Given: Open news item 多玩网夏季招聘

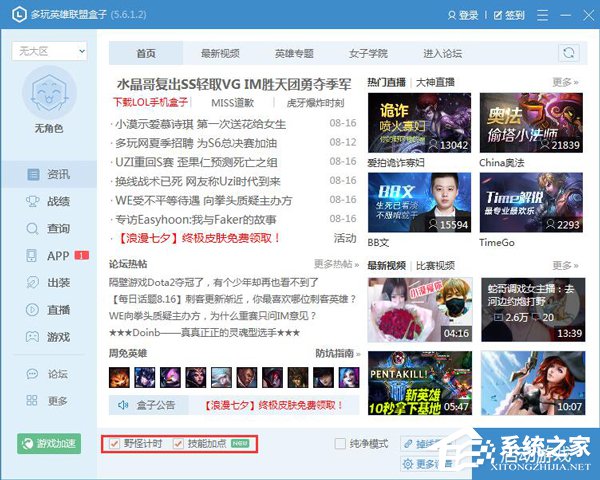Looking at the screenshot, I should pyautogui.click(x=196, y=143).
